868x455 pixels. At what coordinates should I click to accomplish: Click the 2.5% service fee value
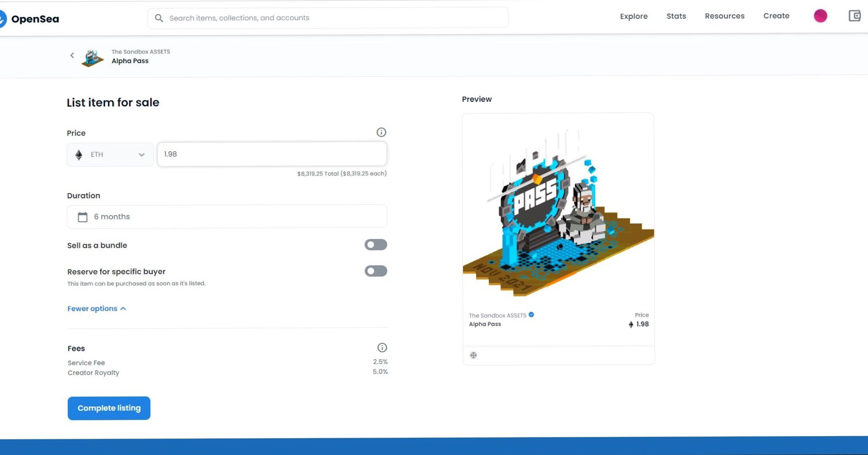tap(380, 362)
